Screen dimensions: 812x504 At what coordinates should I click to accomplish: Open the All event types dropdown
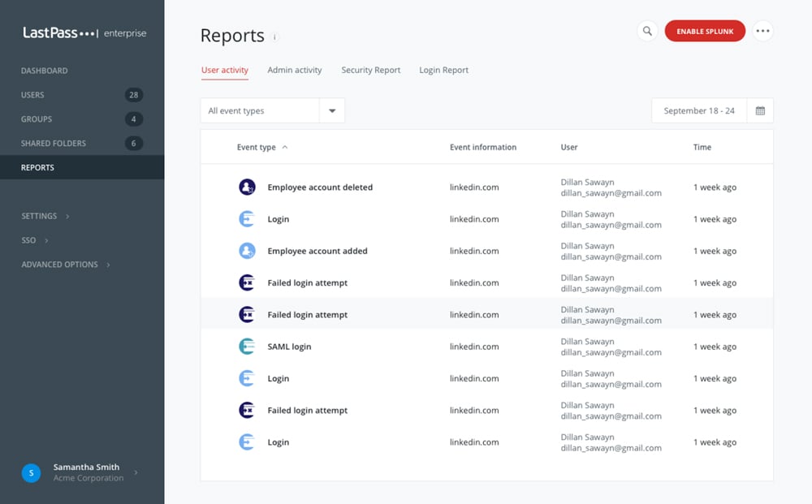[272, 111]
